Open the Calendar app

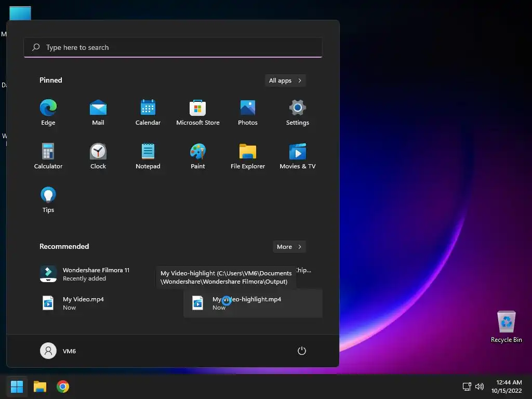148,113
